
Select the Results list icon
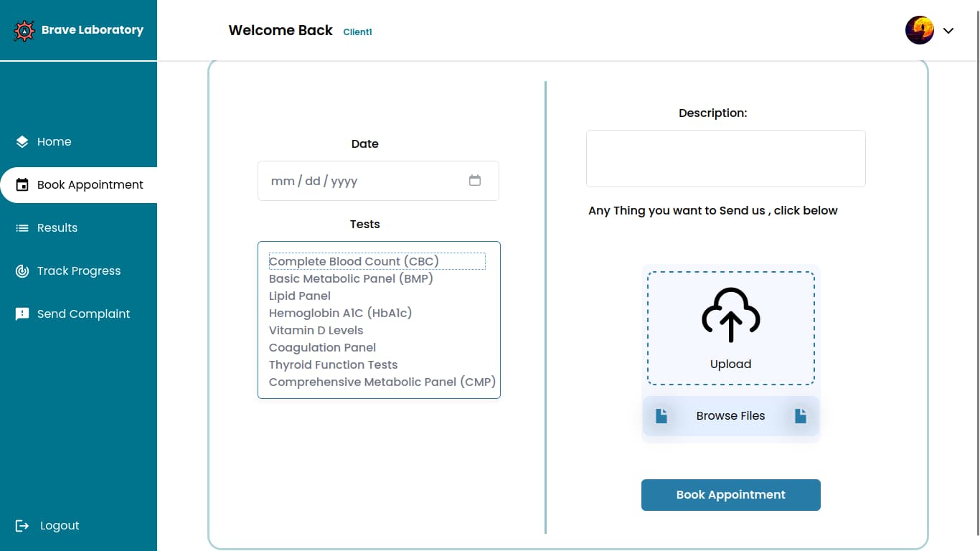coord(21,227)
